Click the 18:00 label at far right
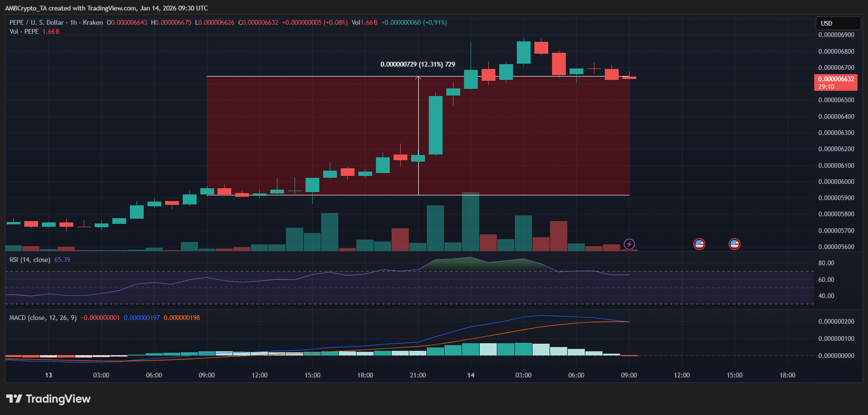The width and height of the screenshot is (868, 415). point(787,375)
